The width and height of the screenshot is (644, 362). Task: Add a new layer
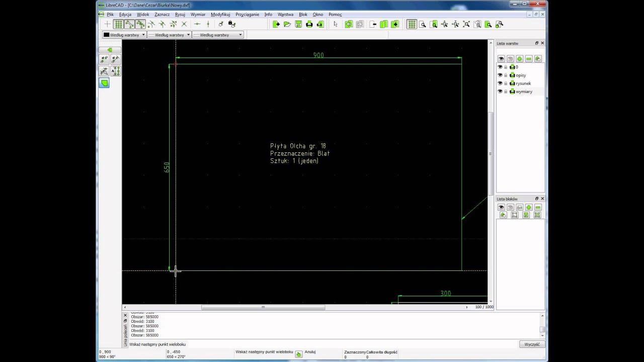point(519,59)
